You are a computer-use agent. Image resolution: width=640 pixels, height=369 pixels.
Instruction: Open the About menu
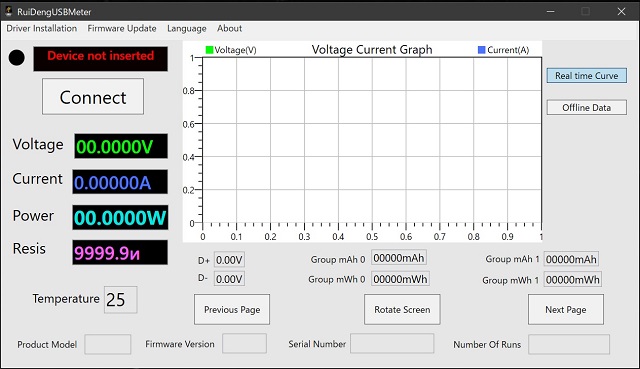tap(229, 29)
